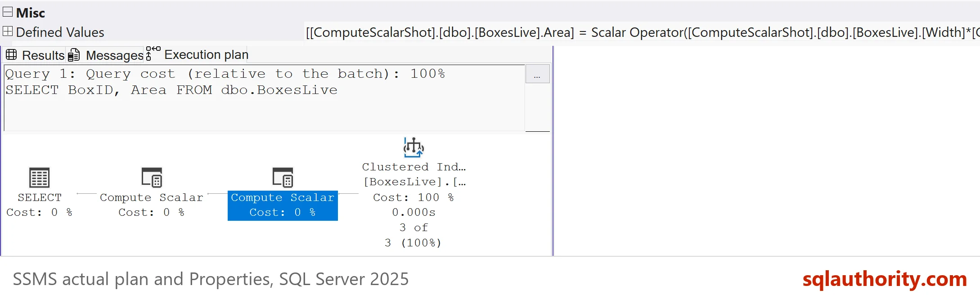980x299 pixels.
Task: Select the SELECT operator icon
Action: [39, 178]
